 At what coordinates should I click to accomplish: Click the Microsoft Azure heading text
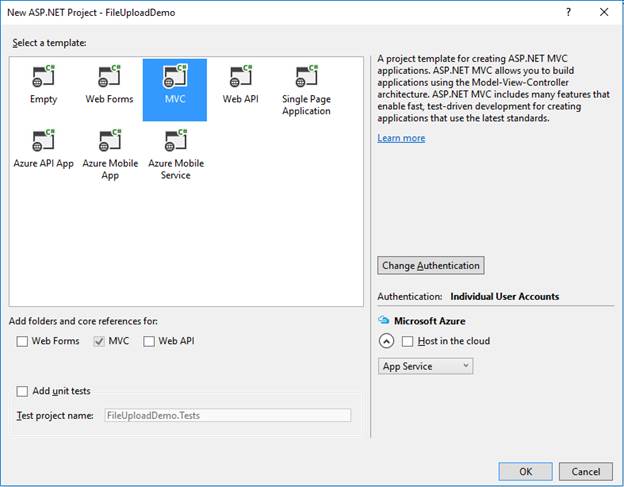(429, 321)
